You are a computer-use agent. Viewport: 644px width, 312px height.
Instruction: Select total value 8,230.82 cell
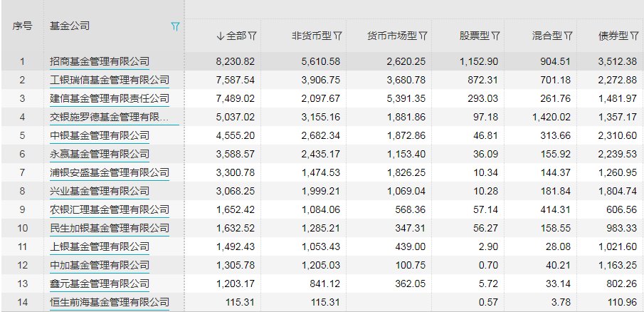[x=236, y=62]
